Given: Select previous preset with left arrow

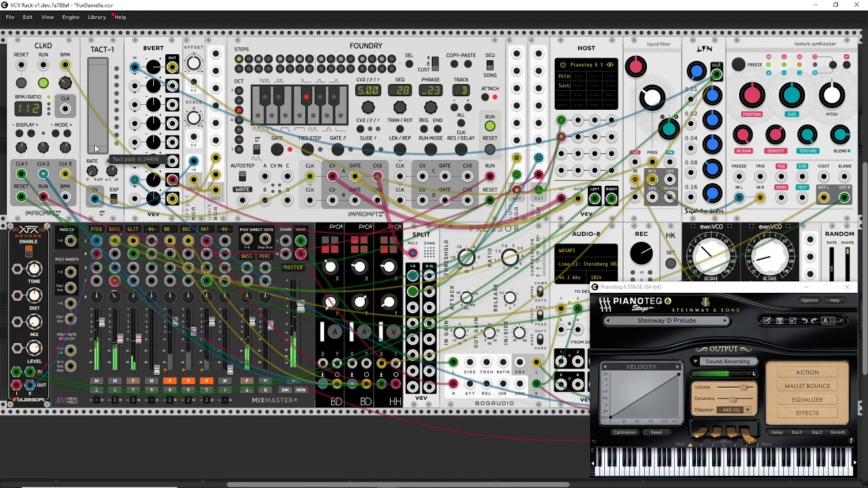Looking at the screenshot, I should 608,321.
